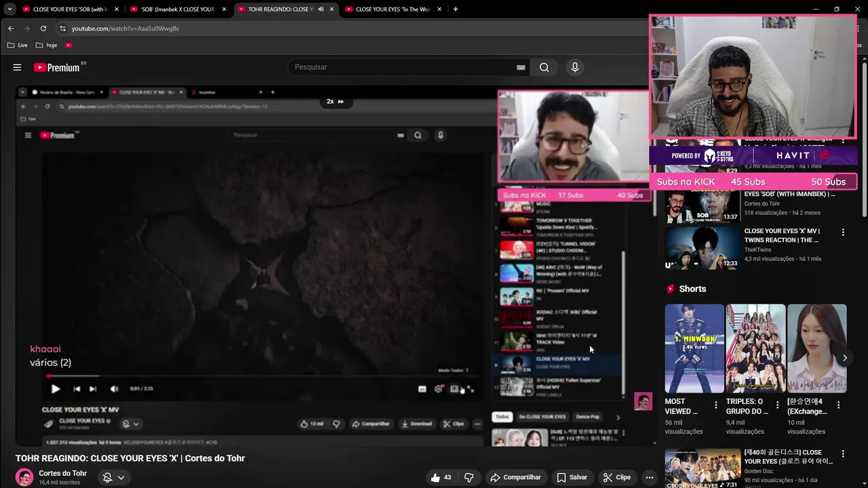Screen dimensions: 868x488
Task: Open options for the MOST VIEWED short
Action: pyautogui.click(x=715, y=405)
